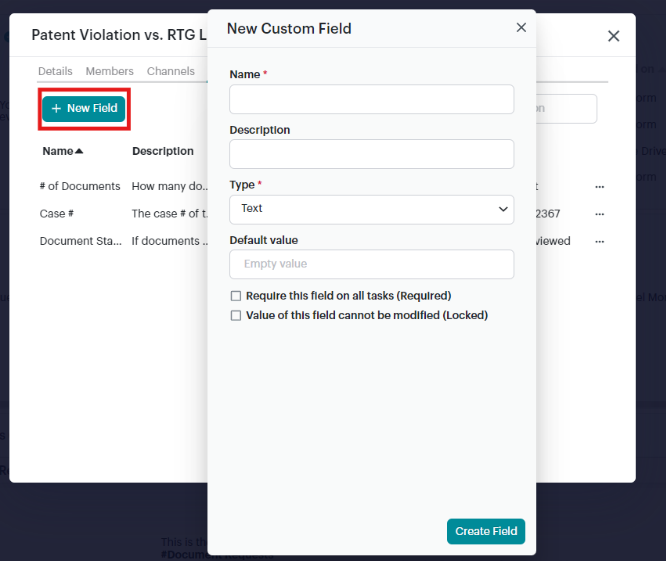Open options menu for # of Documents row
Image resolution: width=666 pixels, height=561 pixels.
pos(599,187)
